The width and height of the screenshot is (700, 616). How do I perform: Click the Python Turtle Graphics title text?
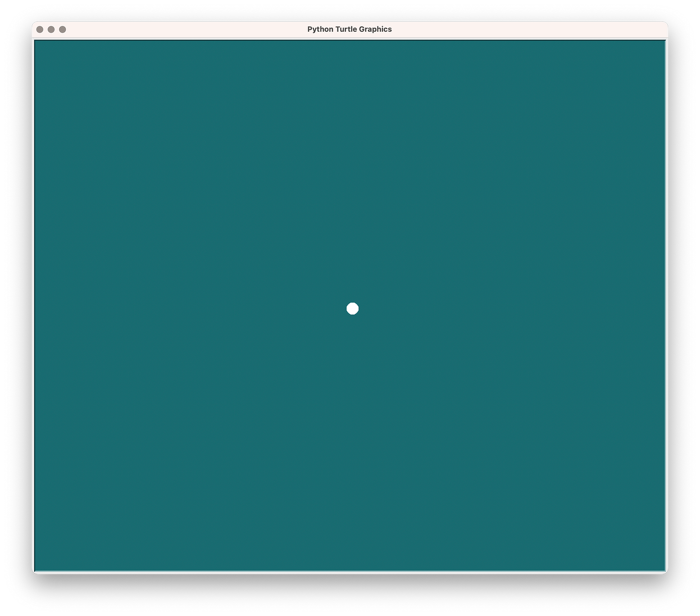[350, 29]
